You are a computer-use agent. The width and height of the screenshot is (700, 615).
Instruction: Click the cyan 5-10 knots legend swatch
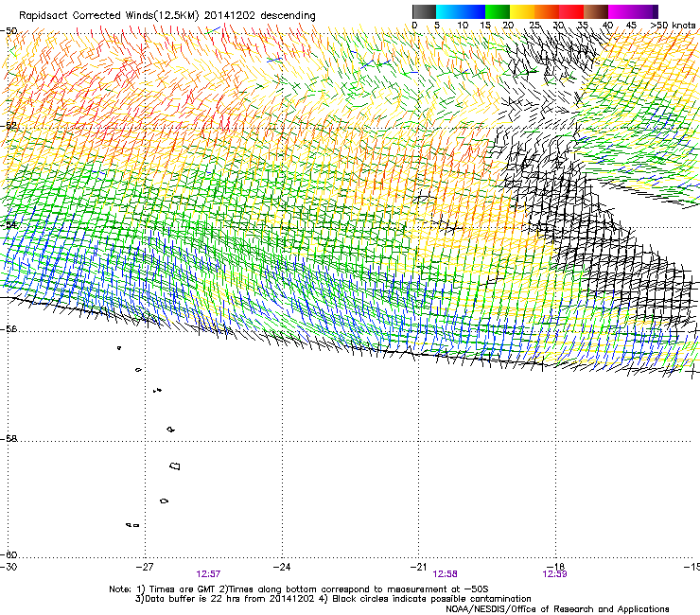448,11
